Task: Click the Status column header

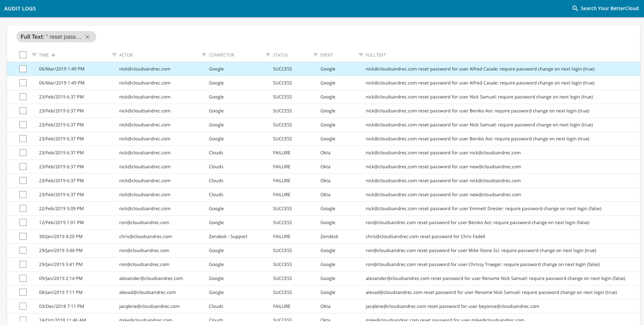Action: coord(280,55)
